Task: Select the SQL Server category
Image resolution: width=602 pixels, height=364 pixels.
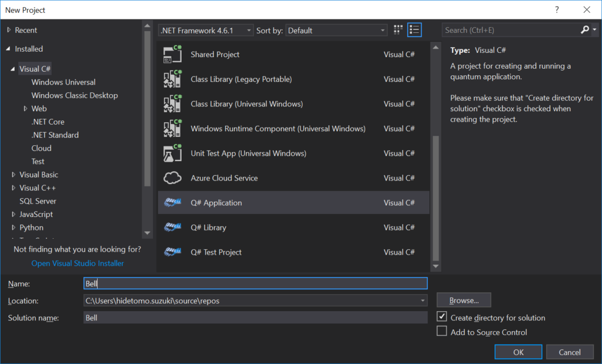Action: (38, 201)
